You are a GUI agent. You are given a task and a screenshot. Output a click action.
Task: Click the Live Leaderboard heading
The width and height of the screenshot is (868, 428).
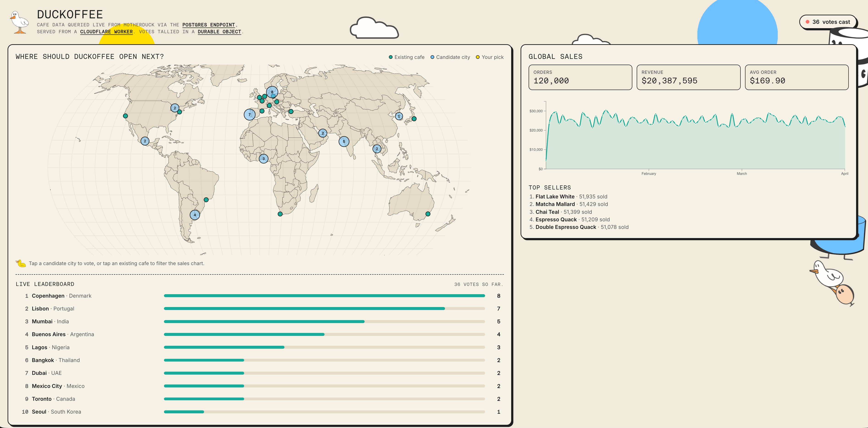point(45,284)
